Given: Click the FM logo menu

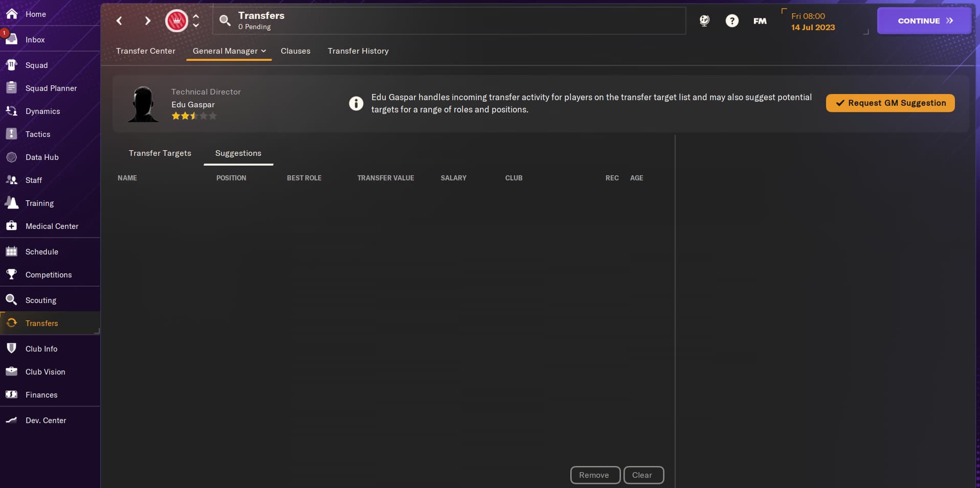Looking at the screenshot, I should click(760, 21).
